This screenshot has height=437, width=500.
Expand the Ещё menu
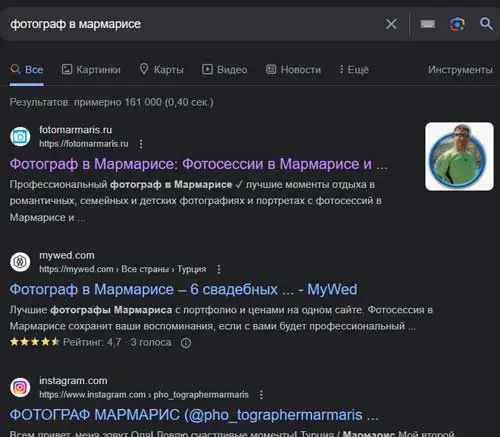click(x=354, y=70)
